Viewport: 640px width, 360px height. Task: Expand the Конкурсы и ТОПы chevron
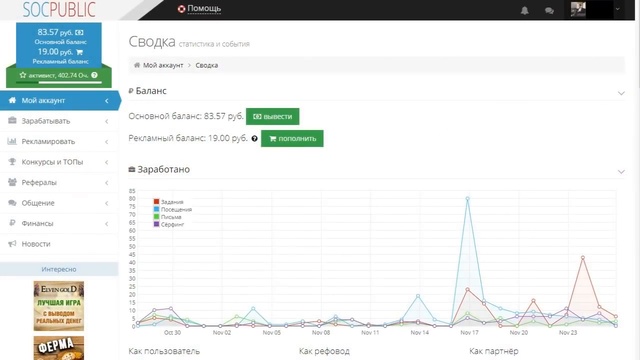coord(107,162)
